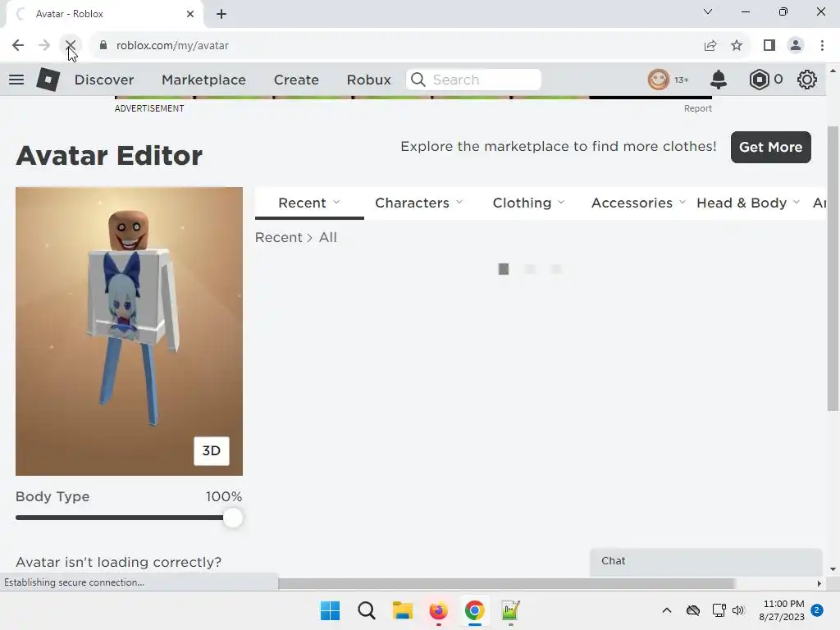Open network status tray icon
This screenshot has height=630, width=840.
(719, 610)
